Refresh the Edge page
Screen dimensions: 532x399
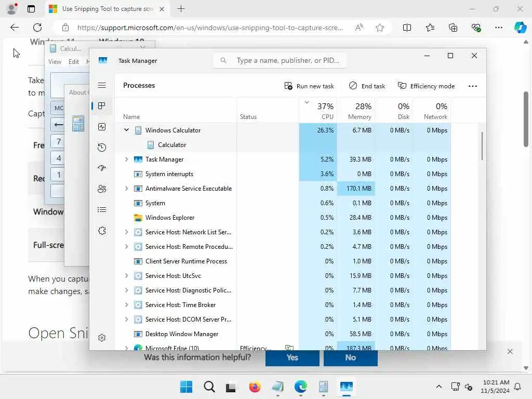click(x=37, y=28)
